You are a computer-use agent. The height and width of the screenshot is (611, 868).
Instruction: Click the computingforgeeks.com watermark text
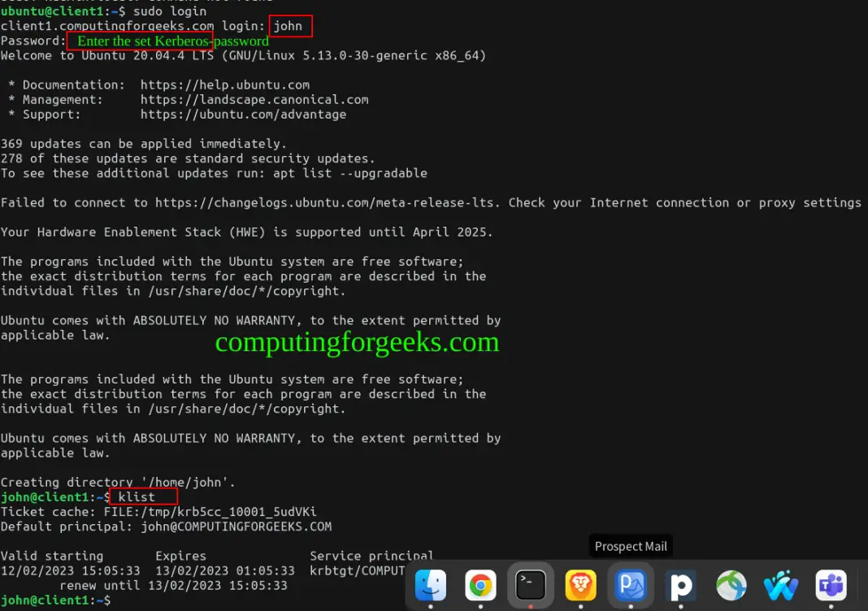pos(358,342)
